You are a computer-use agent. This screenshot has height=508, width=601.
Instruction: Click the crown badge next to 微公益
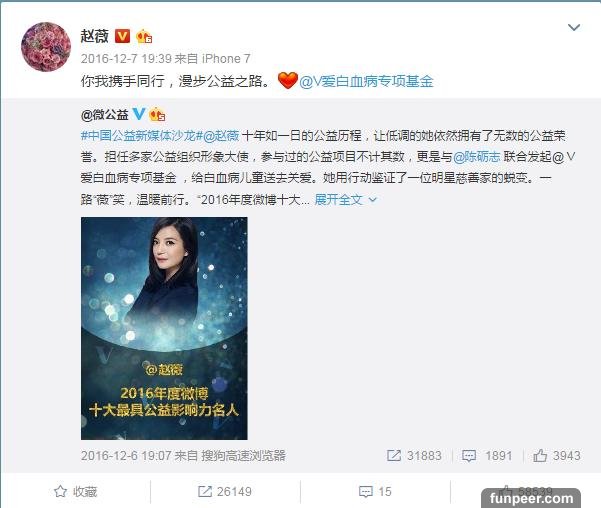pyautogui.click(x=157, y=114)
